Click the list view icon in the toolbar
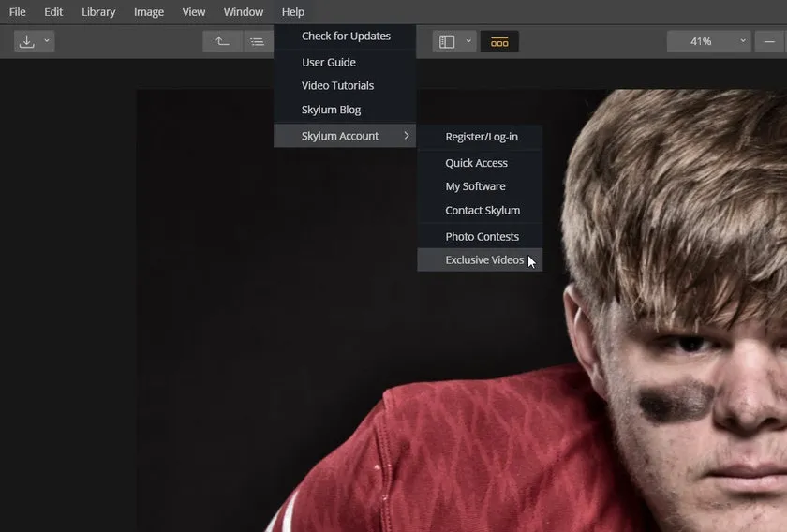The height and width of the screenshot is (532, 787). [257, 41]
